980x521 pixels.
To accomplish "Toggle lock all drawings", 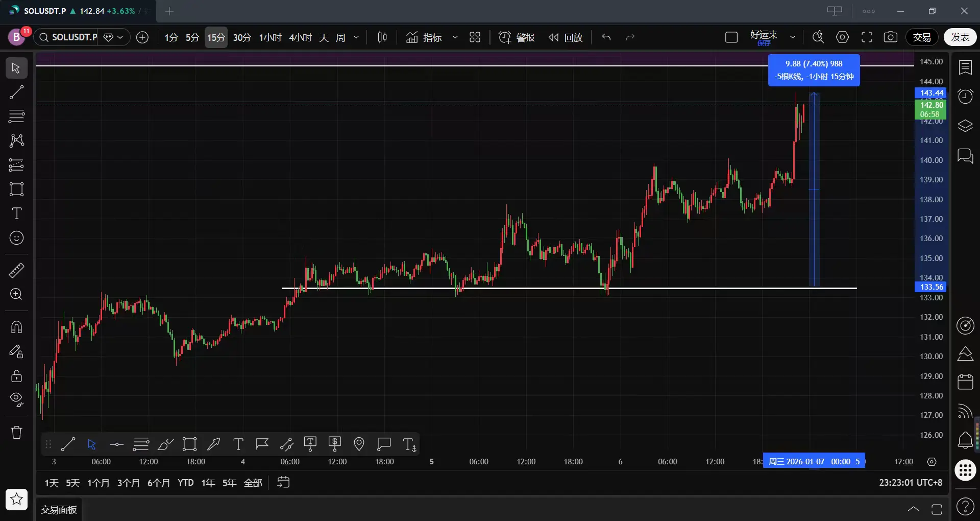I will (x=16, y=376).
